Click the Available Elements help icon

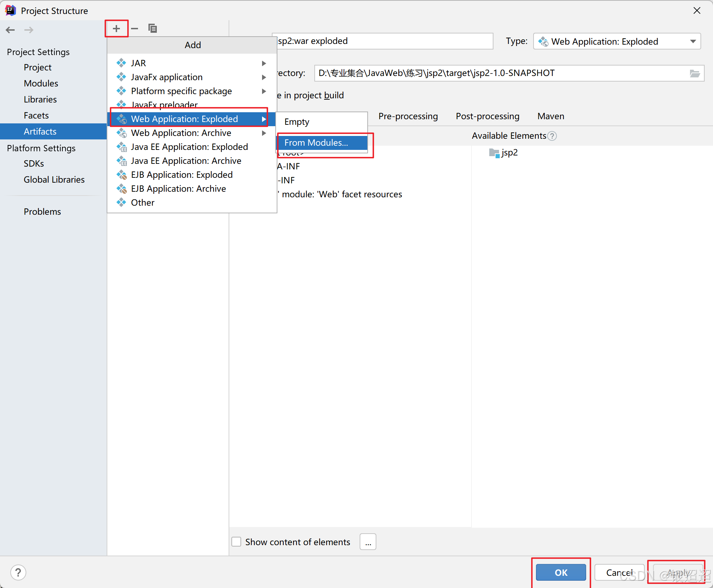pyautogui.click(x=552, y=136)
